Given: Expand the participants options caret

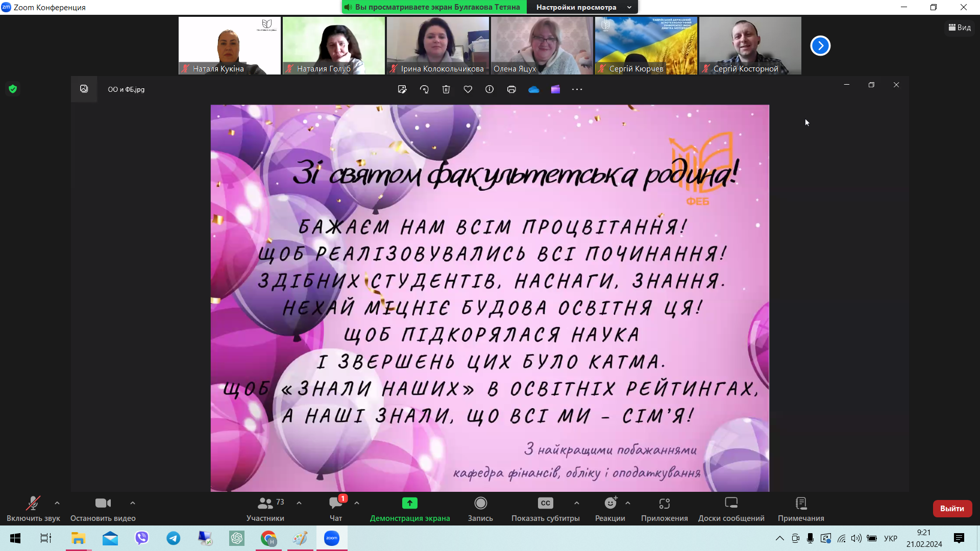Looking at the screenshot, I should (x=299, y=503).
